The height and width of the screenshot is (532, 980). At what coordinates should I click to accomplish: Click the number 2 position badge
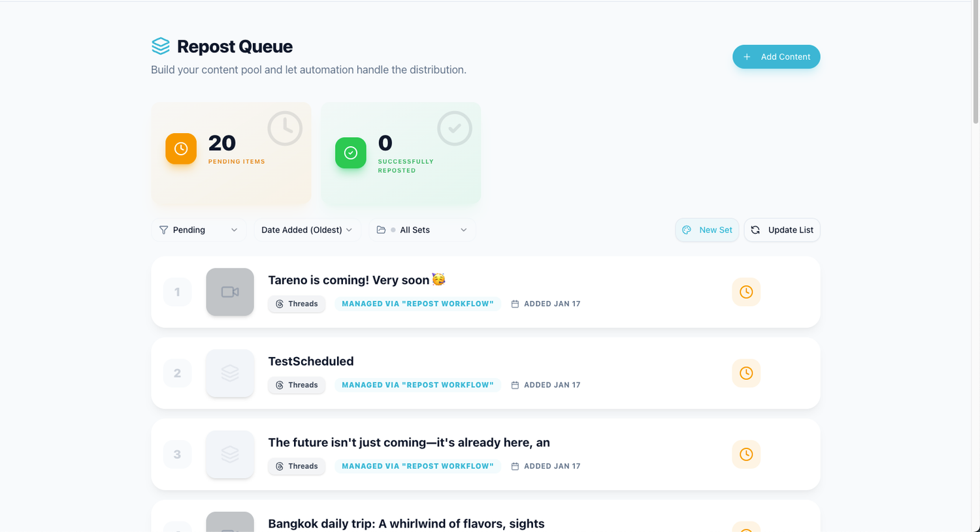pyautogui.click(x=177, y=373)
